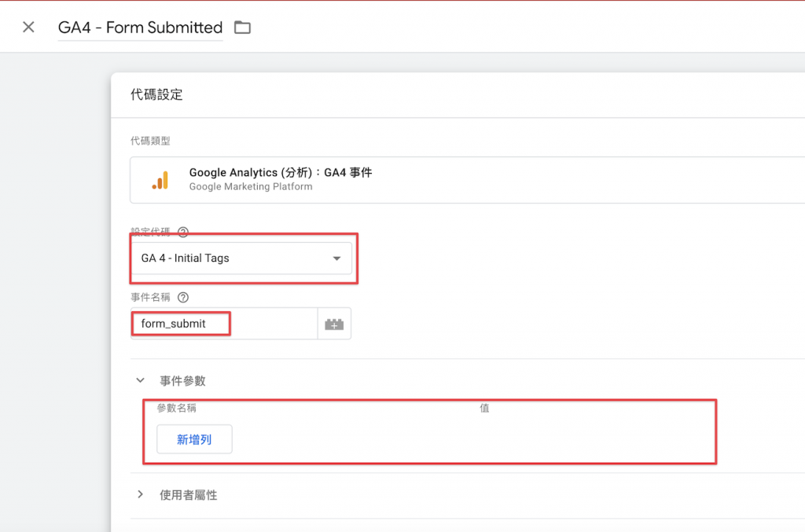Screen dimensions: 805x532
Task: Click the folder icon next to the tag name
Action: pos(242,28)
